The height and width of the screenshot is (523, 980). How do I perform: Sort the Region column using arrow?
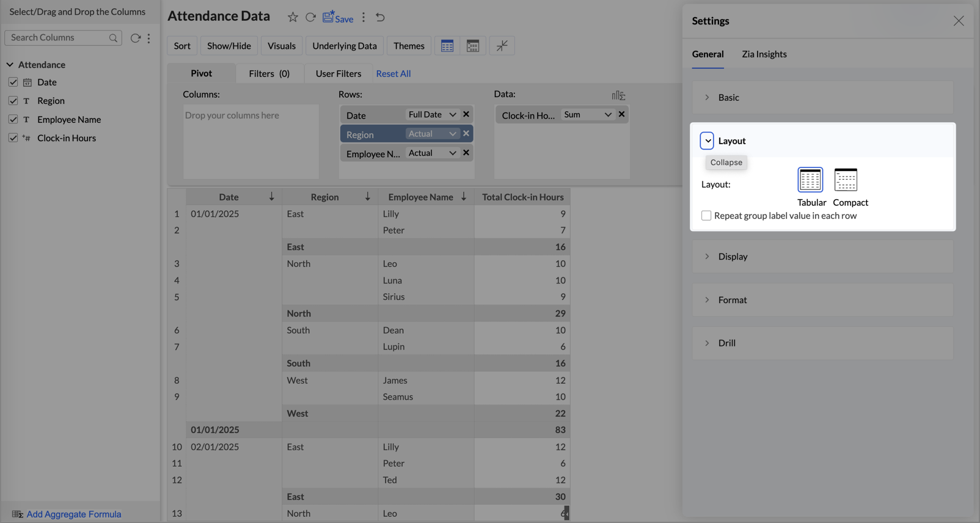tap(367, 197)
